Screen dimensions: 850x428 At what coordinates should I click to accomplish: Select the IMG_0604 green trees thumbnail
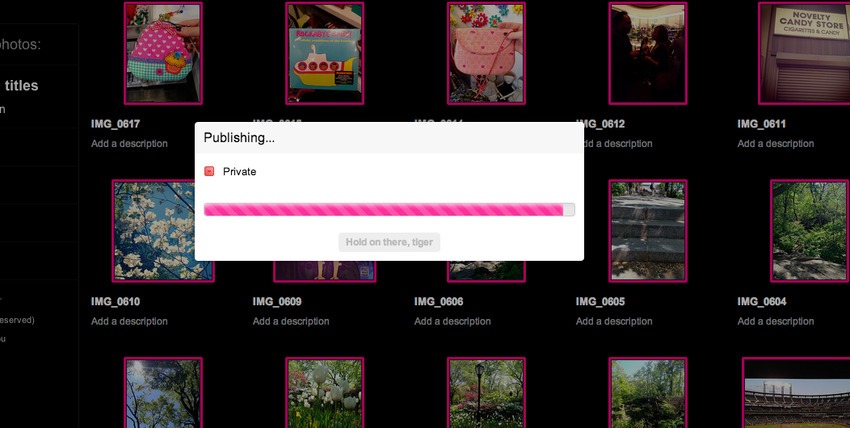810,231
